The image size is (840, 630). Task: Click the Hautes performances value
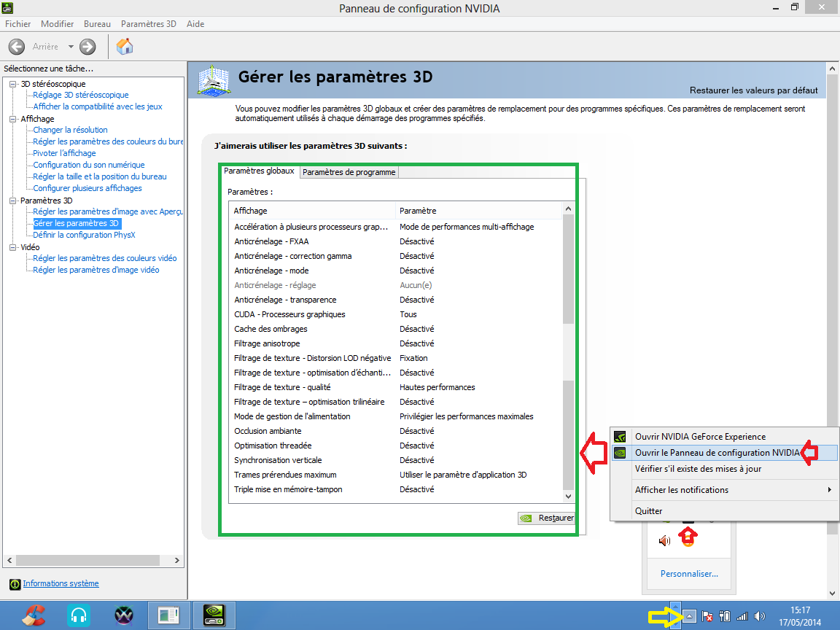pyautogui.click(x=437, y=387)
